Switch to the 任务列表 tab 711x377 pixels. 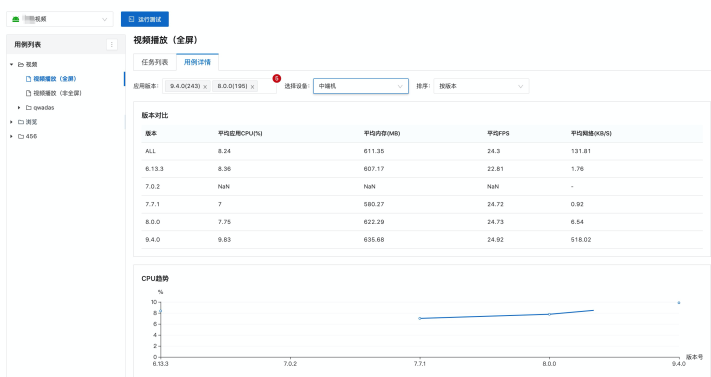pyautogui.click(x=155, y=62)
